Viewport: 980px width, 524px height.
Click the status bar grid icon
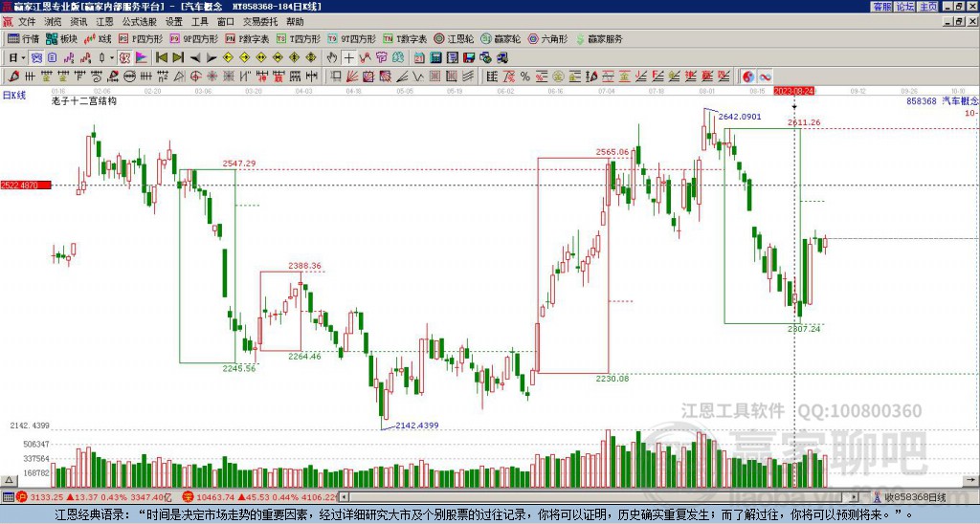8,497
